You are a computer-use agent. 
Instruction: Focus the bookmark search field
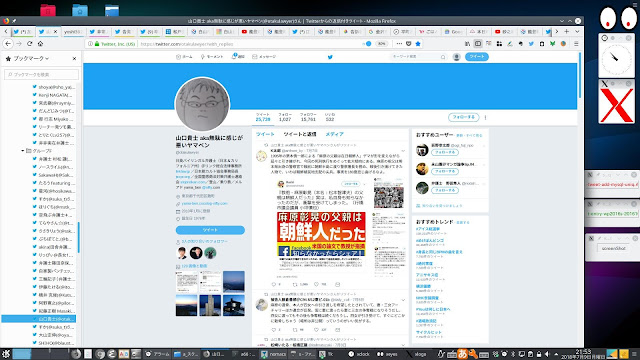(x=41, y=74)
